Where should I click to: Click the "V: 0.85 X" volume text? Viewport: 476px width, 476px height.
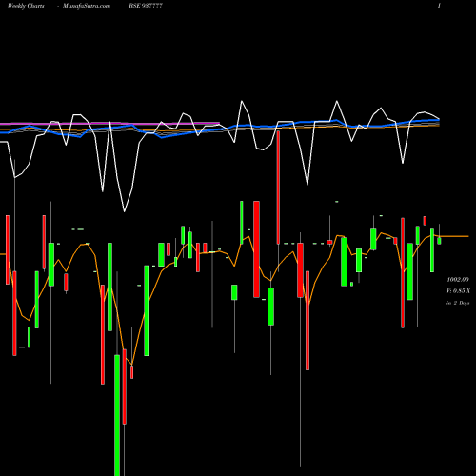(458, 291)
